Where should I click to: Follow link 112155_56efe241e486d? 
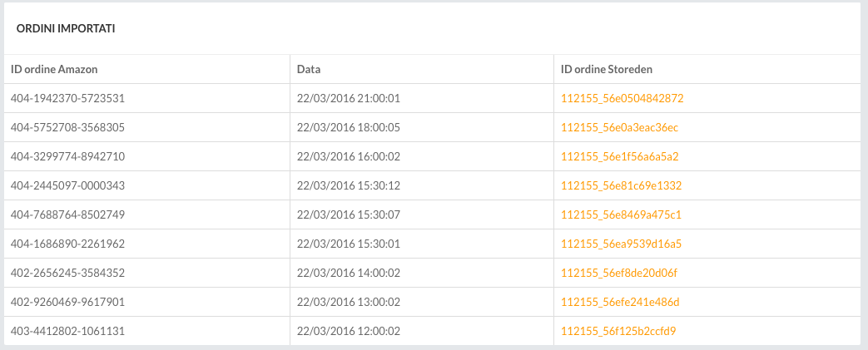(x=620, y=302)
